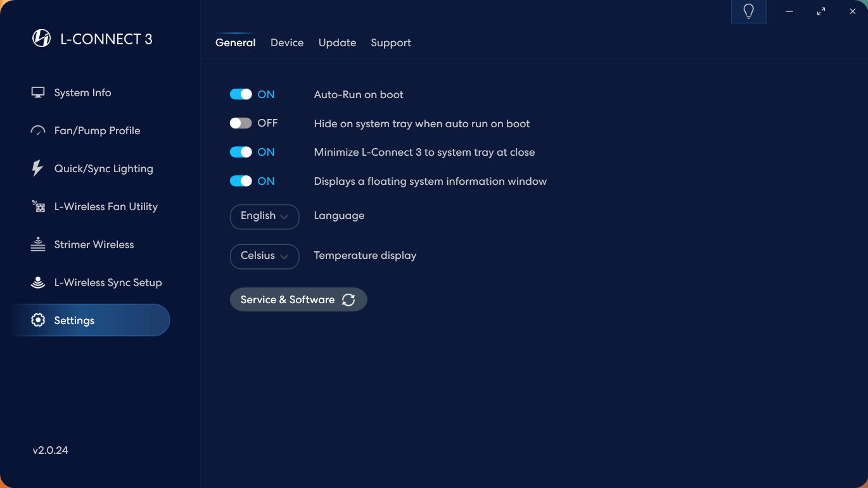Click the Settings gear icon

pyautogui.click(x=38, y=320)
